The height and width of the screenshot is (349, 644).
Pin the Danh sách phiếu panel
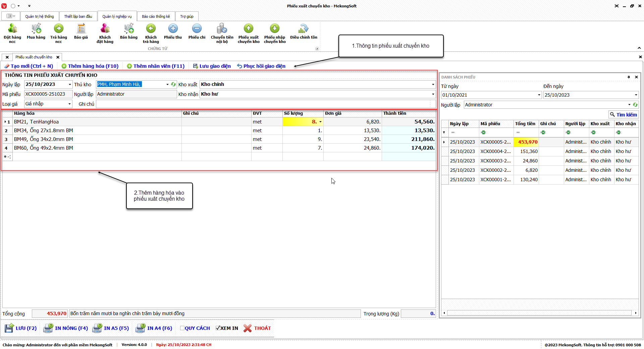[x=629, y=77]
